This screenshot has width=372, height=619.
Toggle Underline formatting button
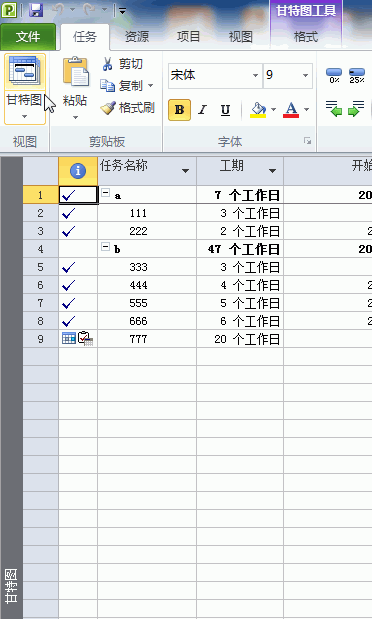coord(225,109)
